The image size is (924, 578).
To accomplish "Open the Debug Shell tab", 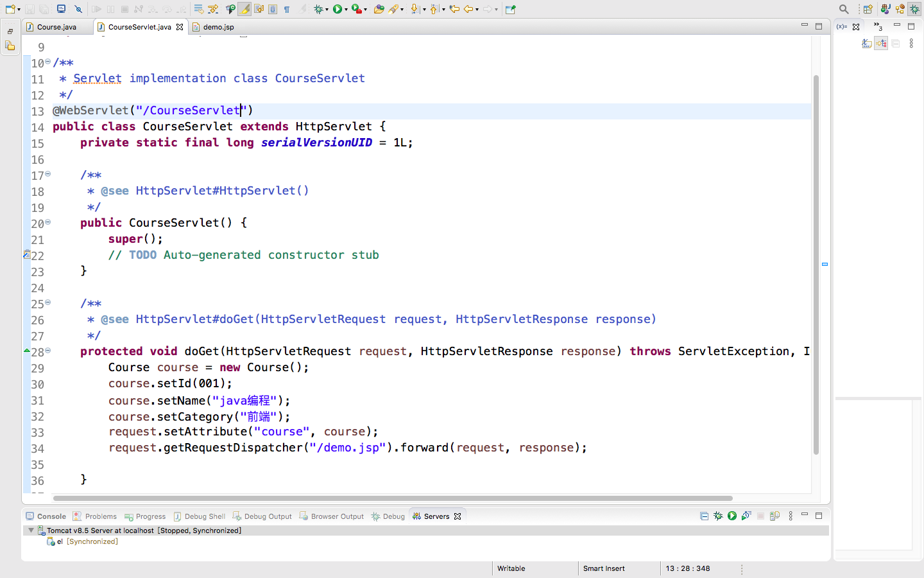I will pos(200,516).
